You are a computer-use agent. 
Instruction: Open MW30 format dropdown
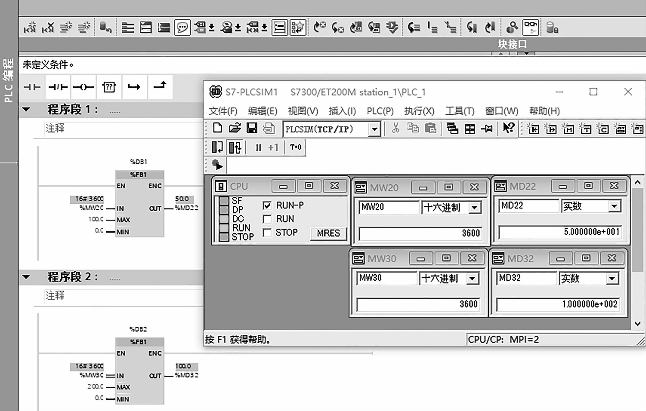[x=472, y=278]
